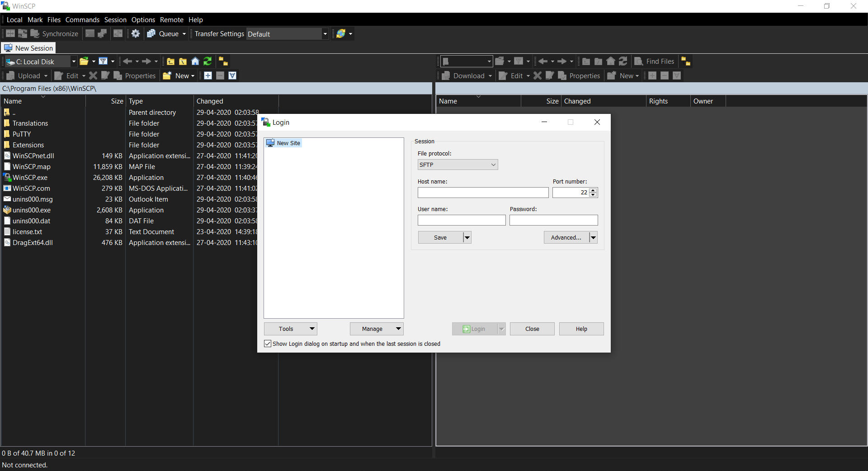The width and height of the screenshot is (868, 471).
Task: Open the local file filter icon
Action: 103,61
